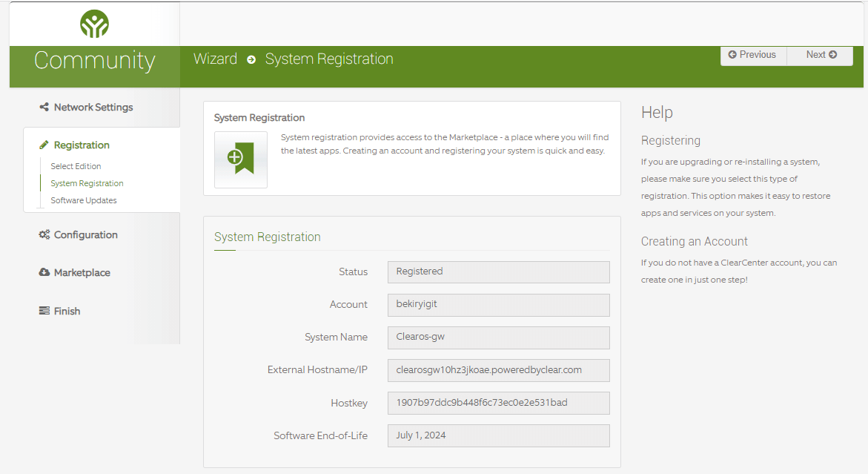Click the forward arrow icon on Next
The image size is (868, 474).
click(834, 55)
